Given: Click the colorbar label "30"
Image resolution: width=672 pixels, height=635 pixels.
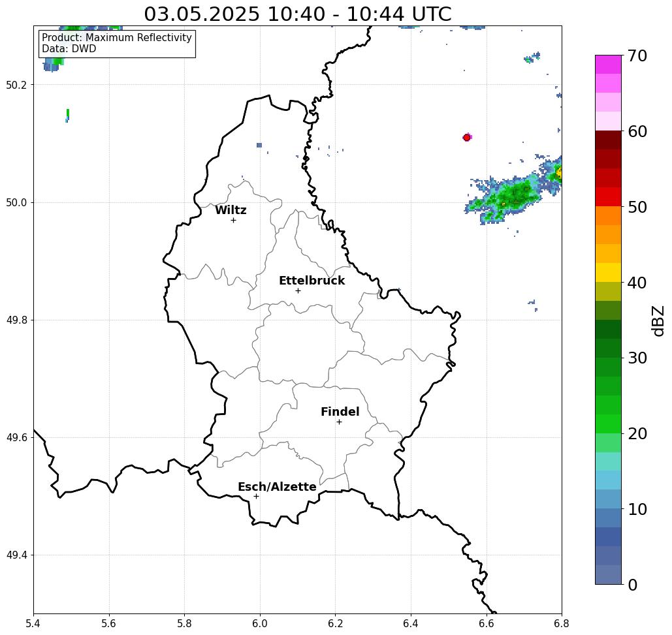Looking at the screenshot, I should pos(637,358).
